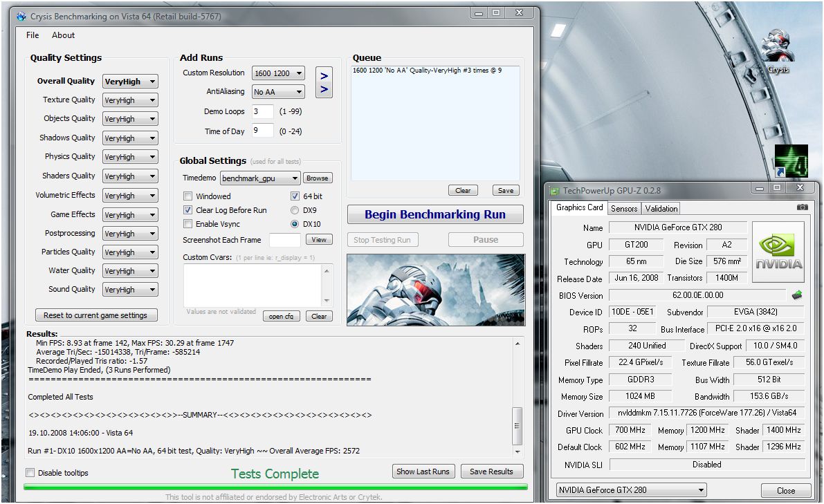The width and height of the screenshot is (824, 504).
Task: Select the queued 1600 1200 run entry
Action: click(427, 71)
